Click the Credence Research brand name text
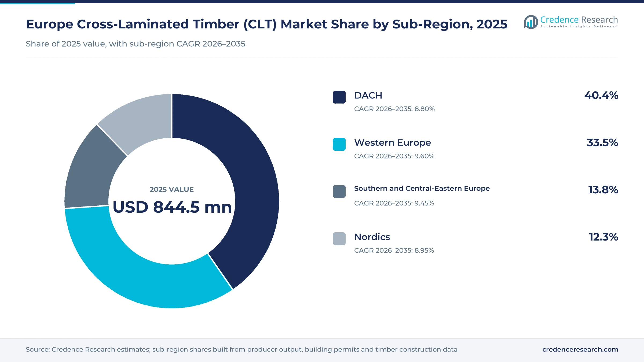 tap(579, 20)
